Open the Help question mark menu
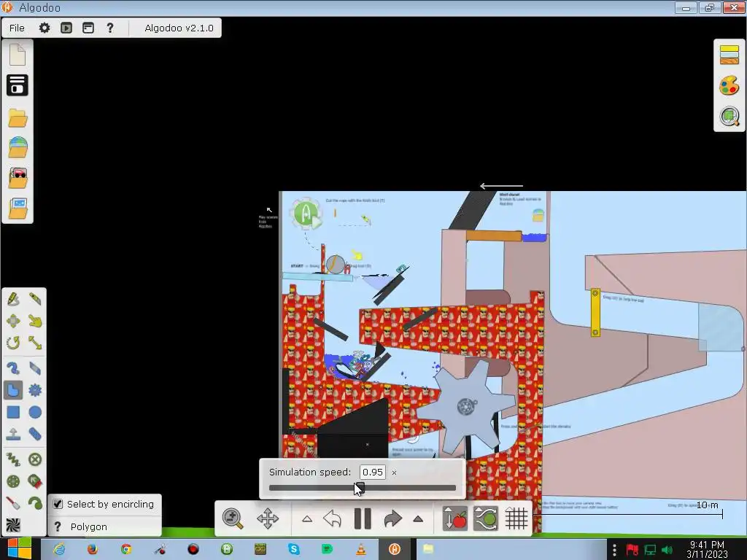The image size is (747, 560). [110, 28]
